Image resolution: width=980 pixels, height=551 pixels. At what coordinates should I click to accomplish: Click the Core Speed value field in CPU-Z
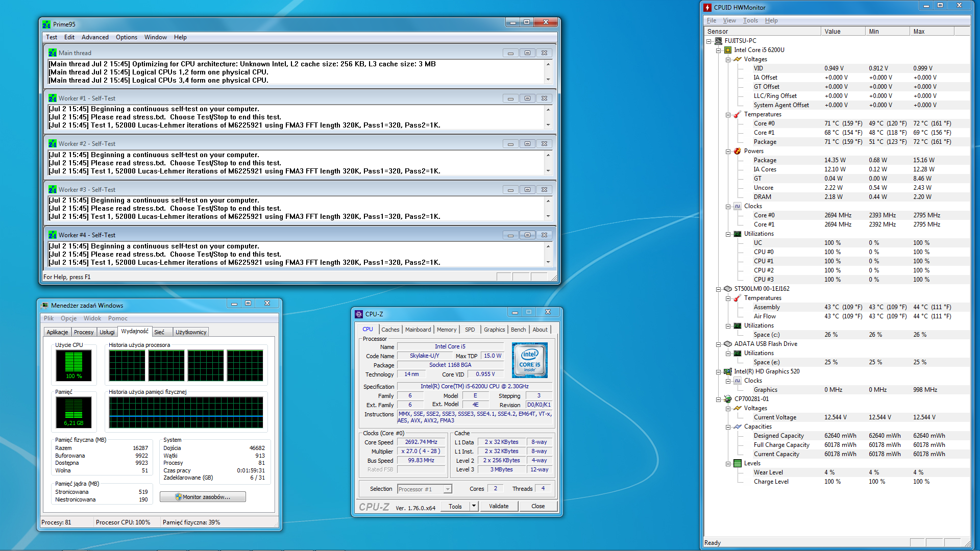pos(421,442)
